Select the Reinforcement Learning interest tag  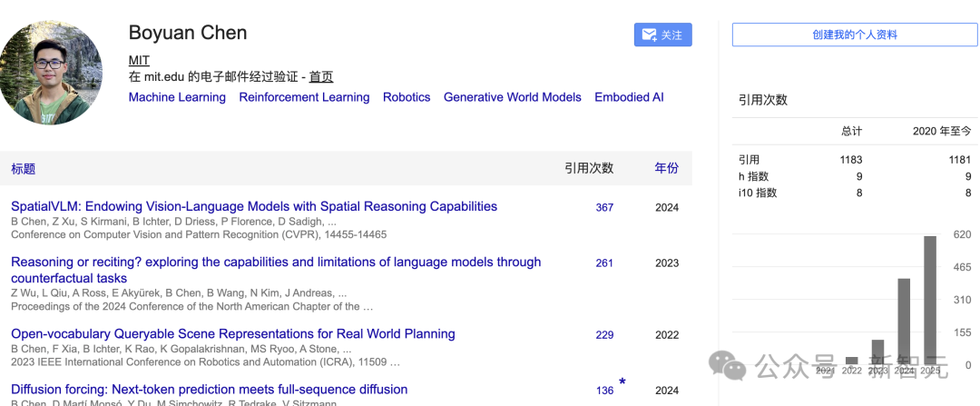coord(304,97)
